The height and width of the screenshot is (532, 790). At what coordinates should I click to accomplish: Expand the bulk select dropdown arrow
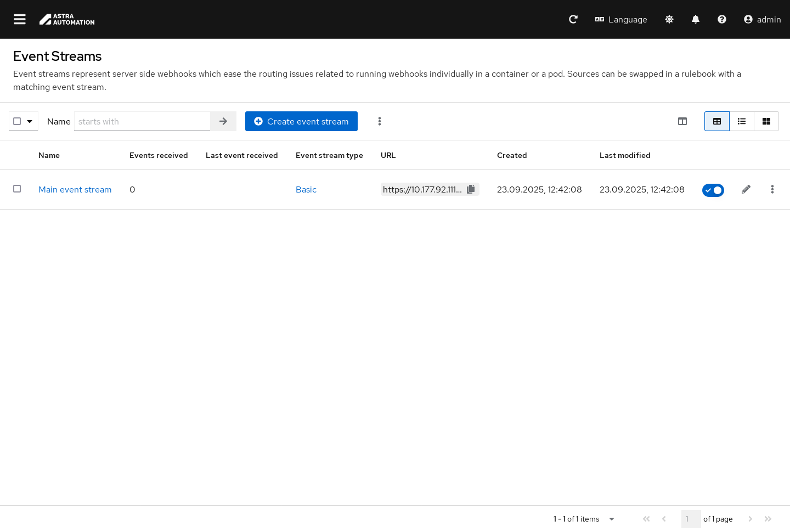(x=30, y=121)
